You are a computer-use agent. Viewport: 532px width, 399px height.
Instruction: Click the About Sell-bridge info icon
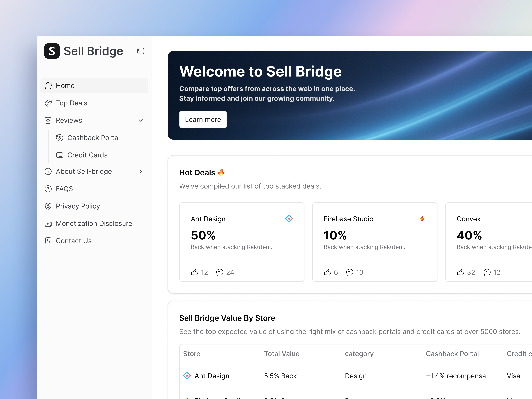pyautogui.click(x=48, y=171)
